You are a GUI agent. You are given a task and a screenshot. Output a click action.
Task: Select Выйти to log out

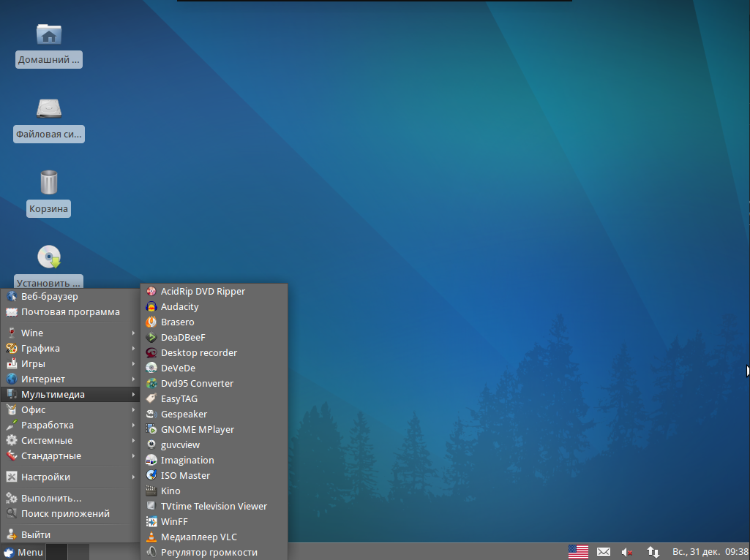70,534
